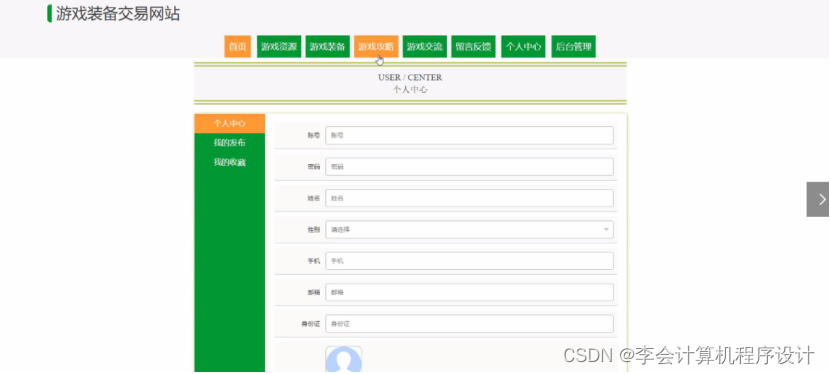Click the 密码 input field
830x374 pixels.
470,167
